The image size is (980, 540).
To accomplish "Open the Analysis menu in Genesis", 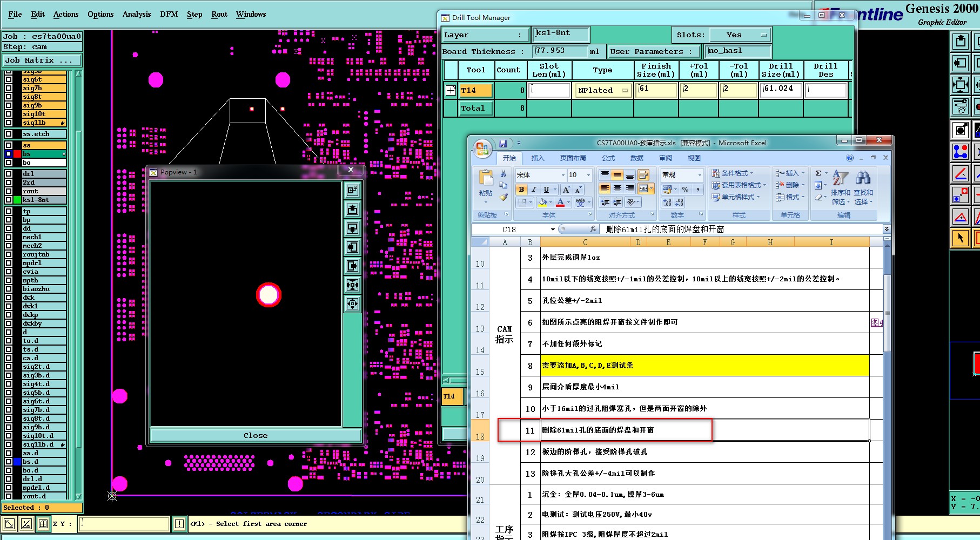I will tap(137, 15).
